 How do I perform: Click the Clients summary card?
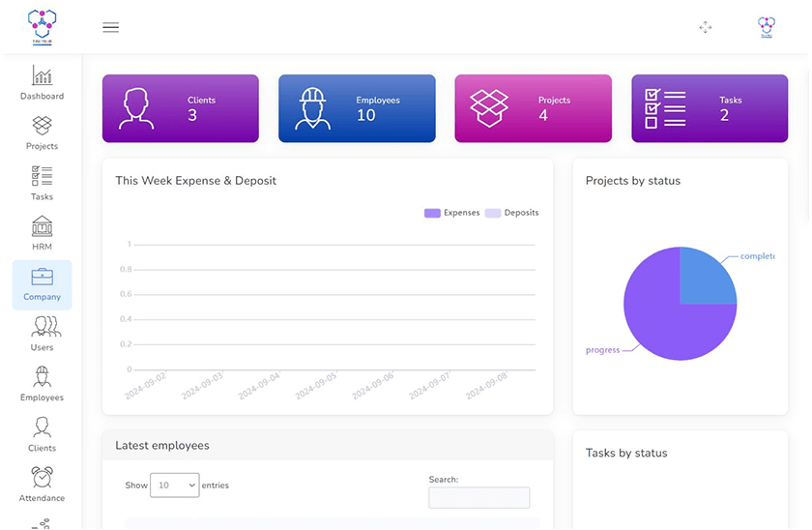(x=180, y=108)
